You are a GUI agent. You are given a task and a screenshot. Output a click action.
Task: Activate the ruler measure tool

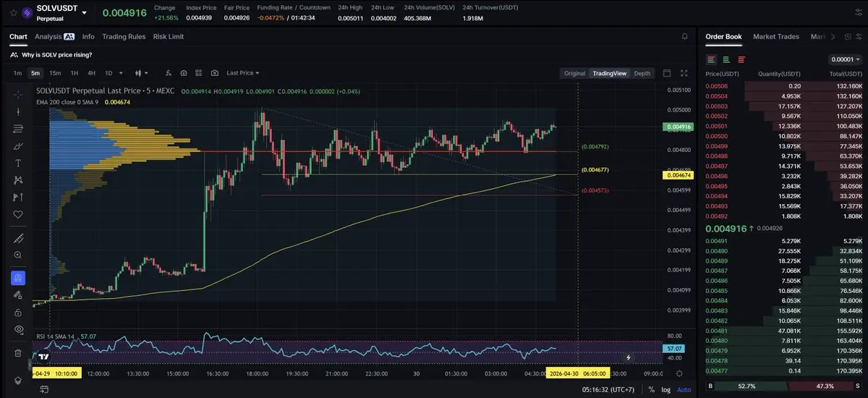coord(18,238)
